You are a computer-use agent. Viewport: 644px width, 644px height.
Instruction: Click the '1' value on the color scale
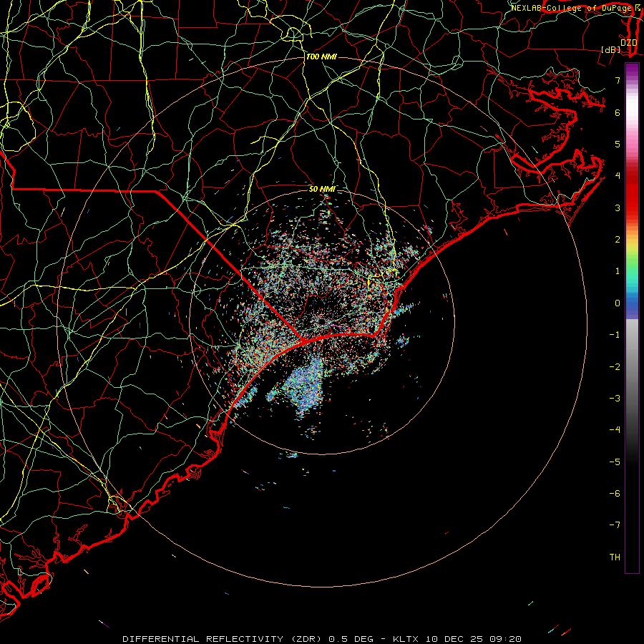click(x=618, y=271)
